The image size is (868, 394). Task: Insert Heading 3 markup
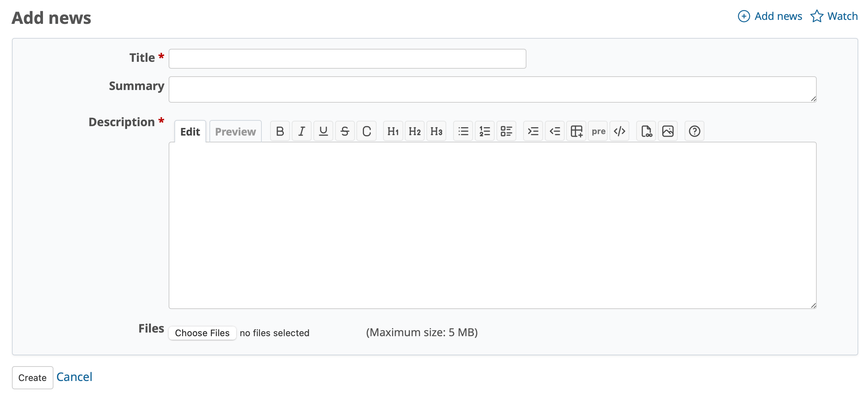[436, 131]
